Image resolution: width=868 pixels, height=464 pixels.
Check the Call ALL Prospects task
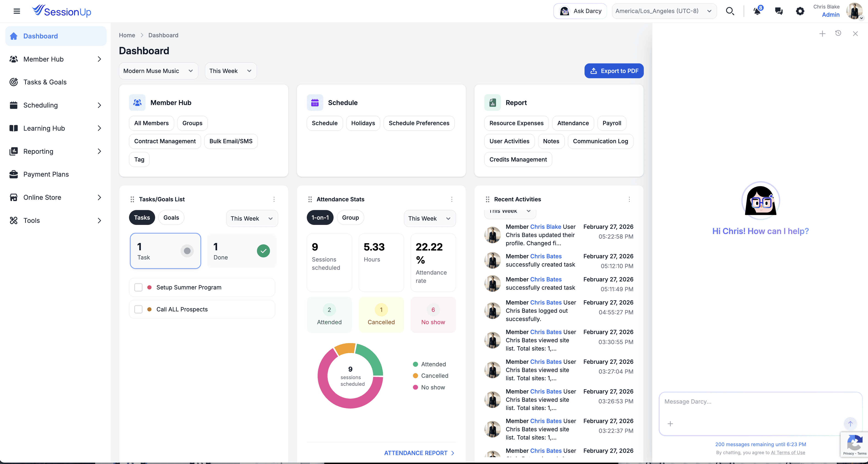tap(138, 309)
